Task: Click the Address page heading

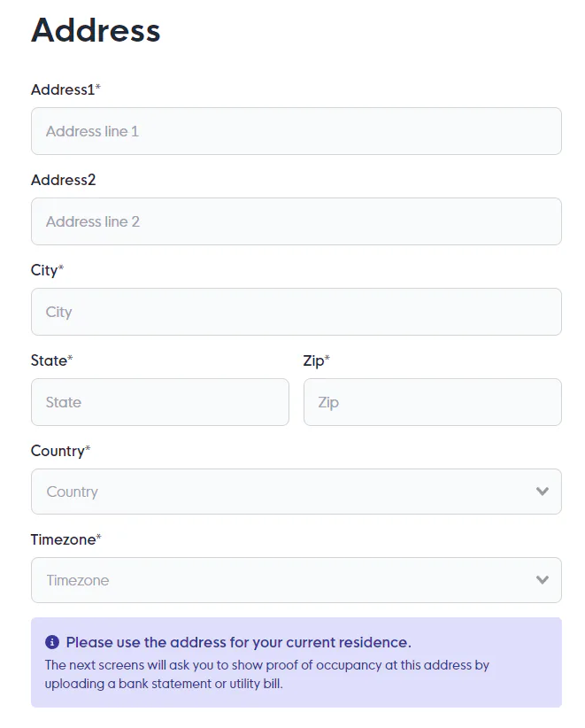Action: point(96,31)
